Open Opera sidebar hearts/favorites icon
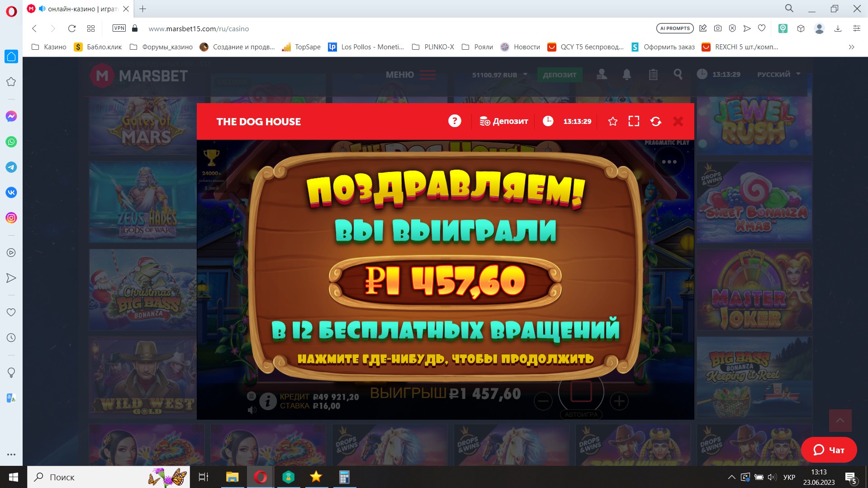Screen dimensions: 868x488 pyautogui.click(x=11, y=313)
